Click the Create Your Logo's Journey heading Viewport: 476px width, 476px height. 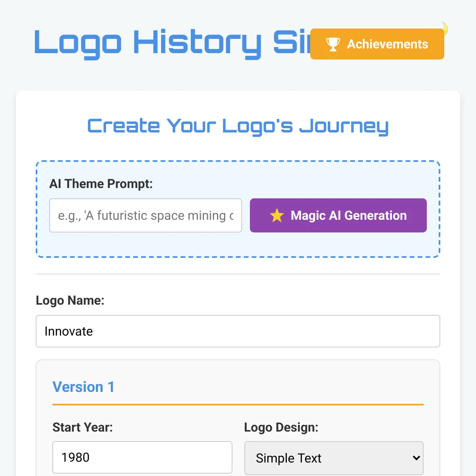coord(238,126)
